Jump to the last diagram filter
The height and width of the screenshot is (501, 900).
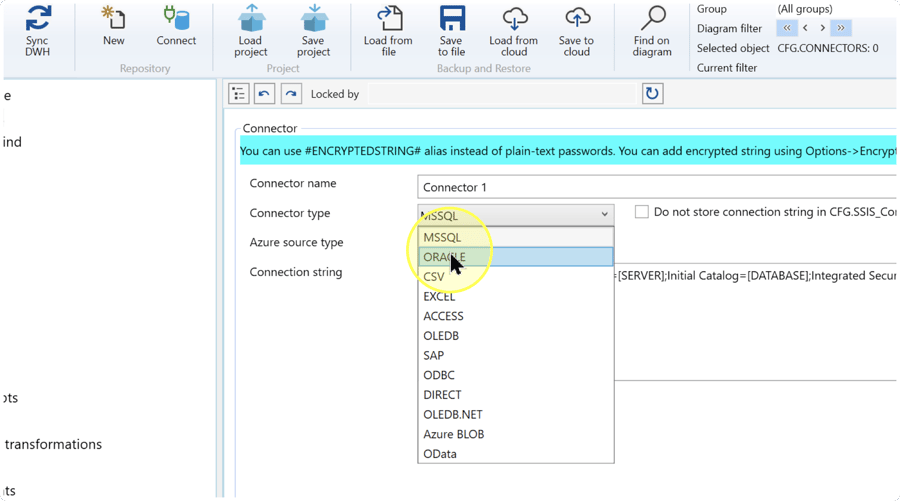[841, 28]
